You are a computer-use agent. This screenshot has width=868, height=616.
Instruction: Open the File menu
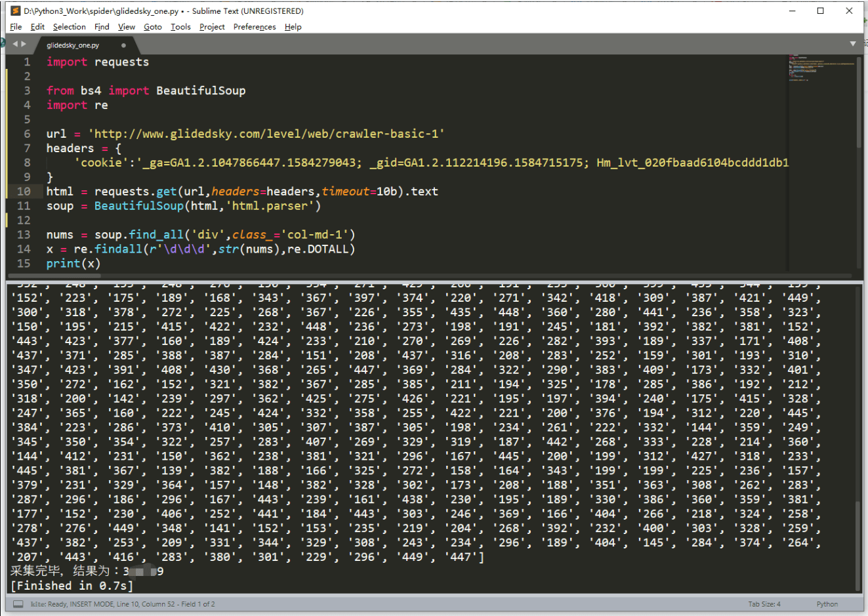tap(16, 27)
